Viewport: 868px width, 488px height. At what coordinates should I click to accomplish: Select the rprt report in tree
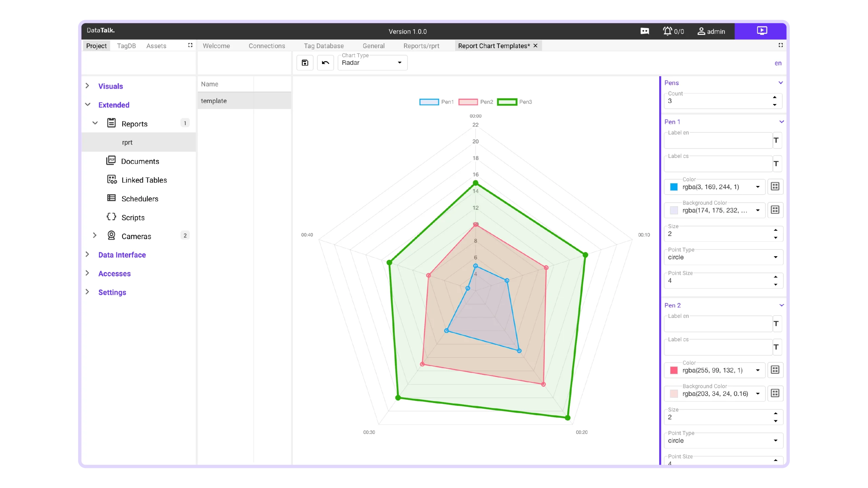(x=139, y=142)
